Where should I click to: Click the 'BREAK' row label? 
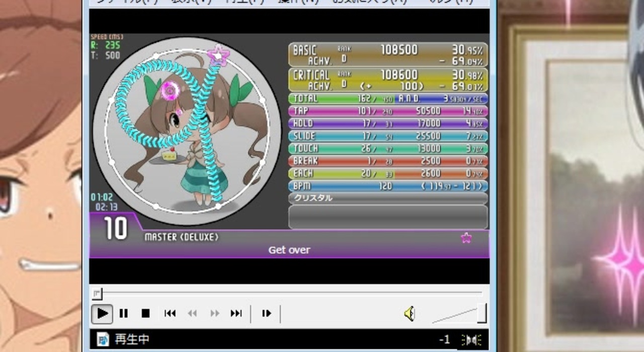(305, 161)
